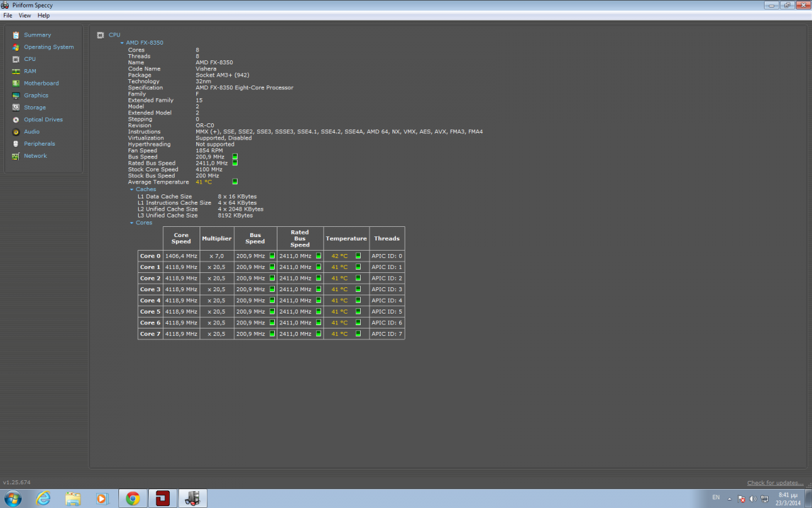Viewport: 812px width, 508px height.
Task: Open the Graphics section icon
Action: (16, 96)
